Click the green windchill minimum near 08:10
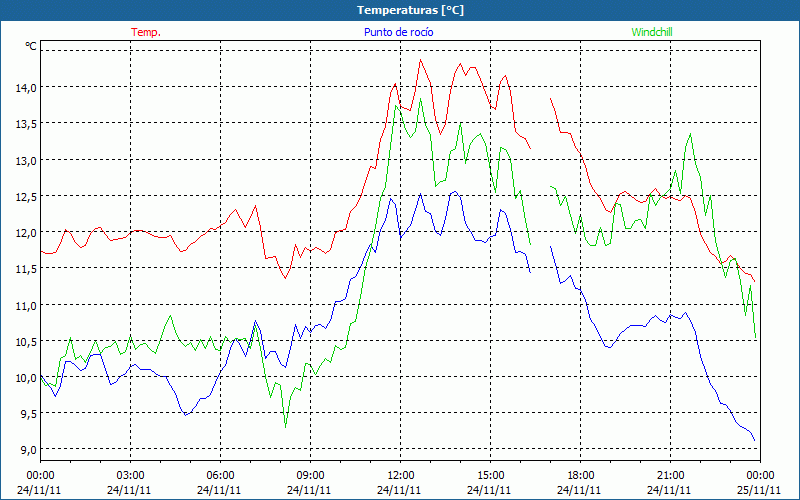Image resolution: width=800 pixels, height=500 pixels. coord(285,427)
